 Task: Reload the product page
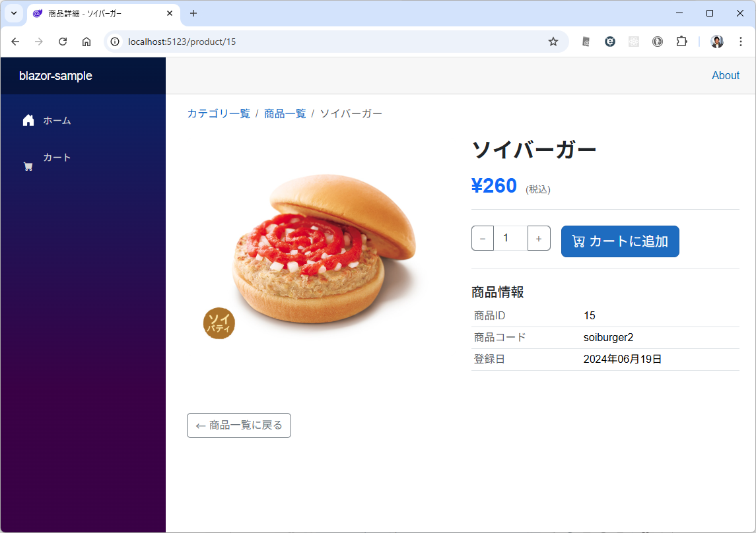[x=63, y=42]
